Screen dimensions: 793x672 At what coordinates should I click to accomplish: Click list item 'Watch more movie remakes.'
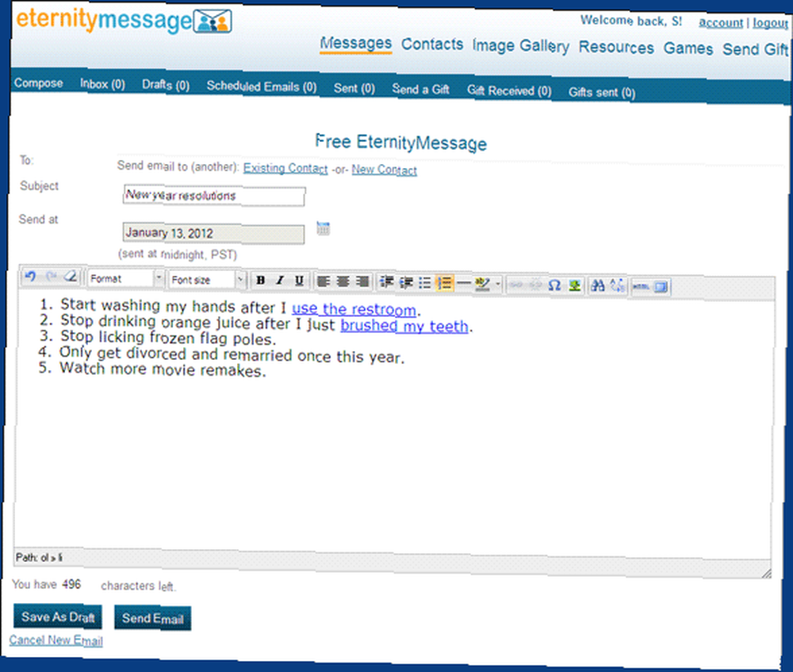pos(163,370)
